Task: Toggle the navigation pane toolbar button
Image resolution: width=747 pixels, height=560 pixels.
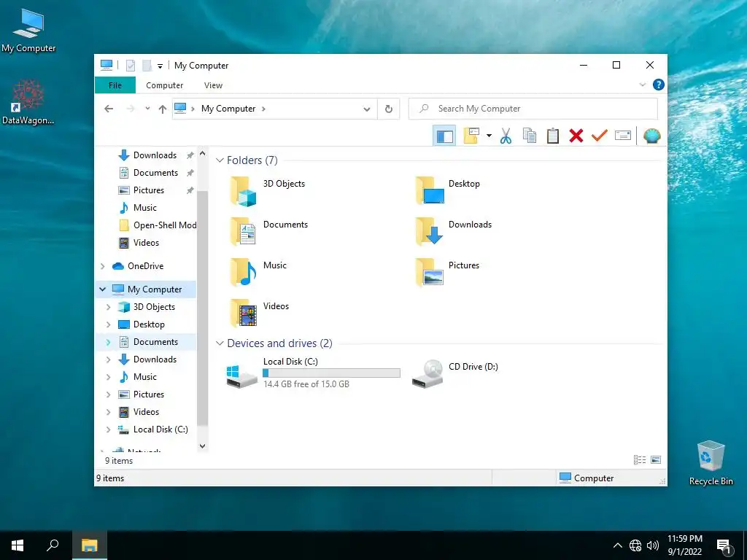Action: click(444, 136)
